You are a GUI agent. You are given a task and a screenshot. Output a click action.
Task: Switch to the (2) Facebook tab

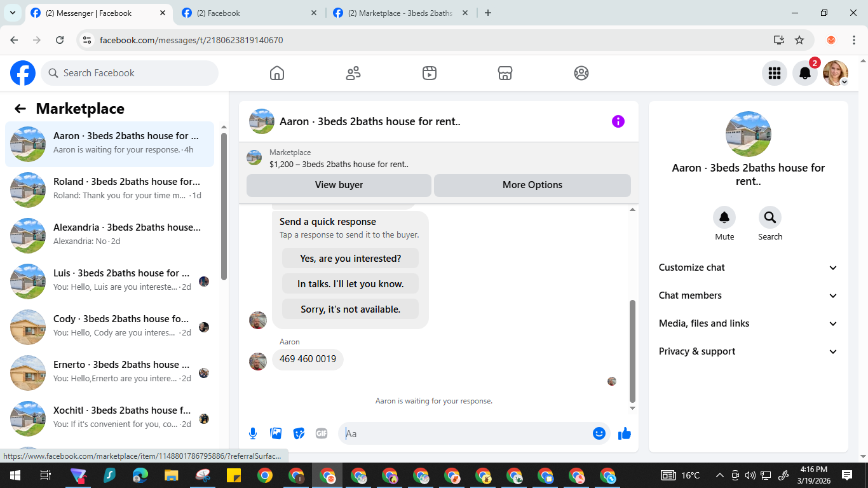(250, 13)
